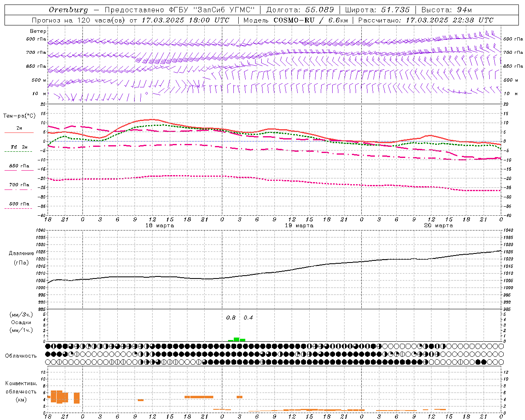This screenshot has width=525, height=420.
Task: Click the 'Осадки' precipitation label
Action: pyautogui.click(x=21, y=322)
